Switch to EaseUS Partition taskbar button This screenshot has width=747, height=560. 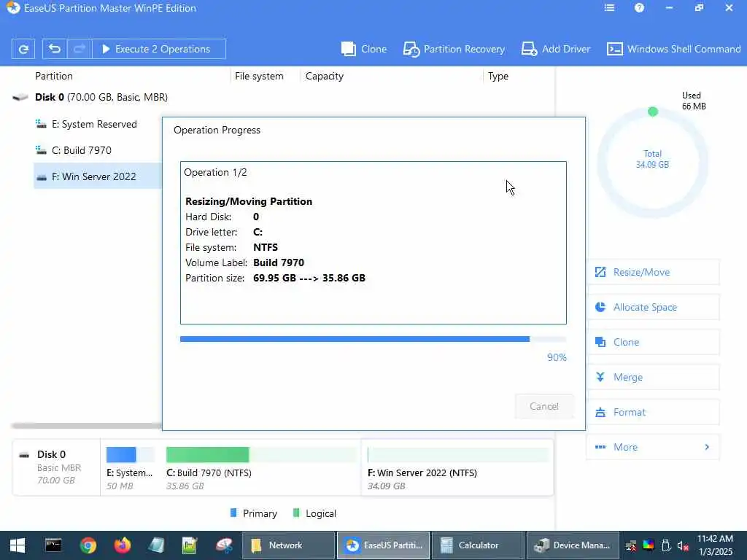click(384, 545)
